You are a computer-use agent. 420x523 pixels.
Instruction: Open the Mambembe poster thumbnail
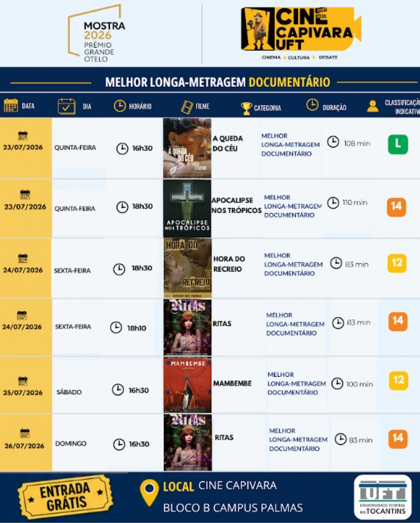(x=188, y=385)
